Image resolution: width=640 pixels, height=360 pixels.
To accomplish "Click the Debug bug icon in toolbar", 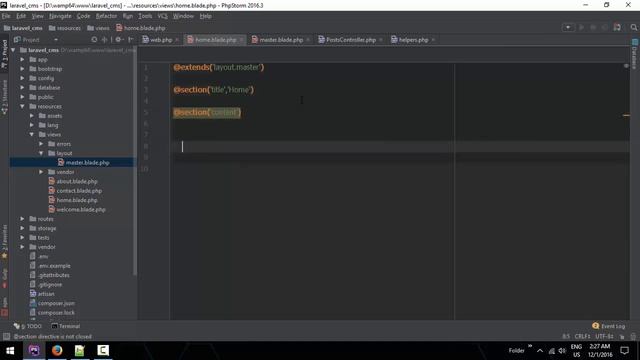I will pos(593,27).
